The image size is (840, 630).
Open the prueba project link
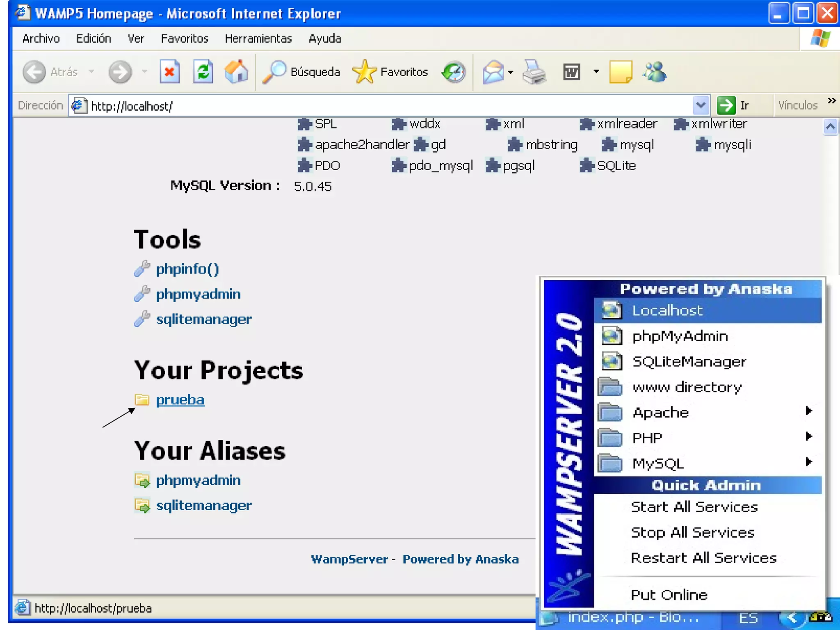(x=180, y=400)
